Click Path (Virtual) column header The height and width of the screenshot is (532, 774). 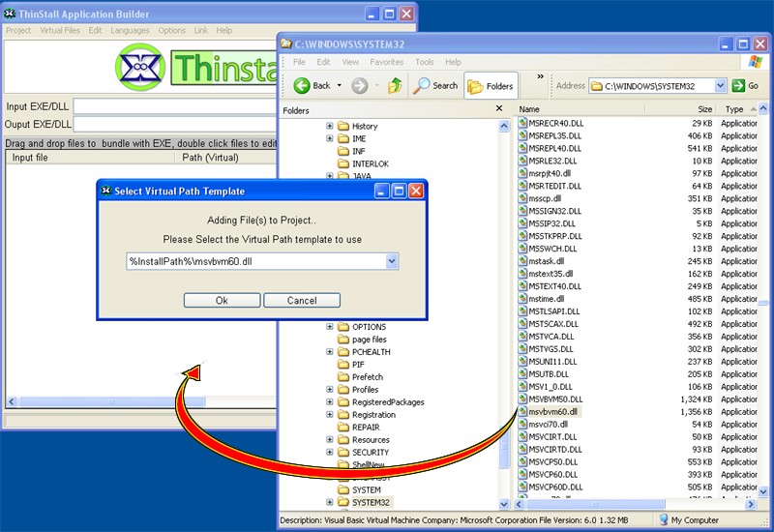(226, 158)
